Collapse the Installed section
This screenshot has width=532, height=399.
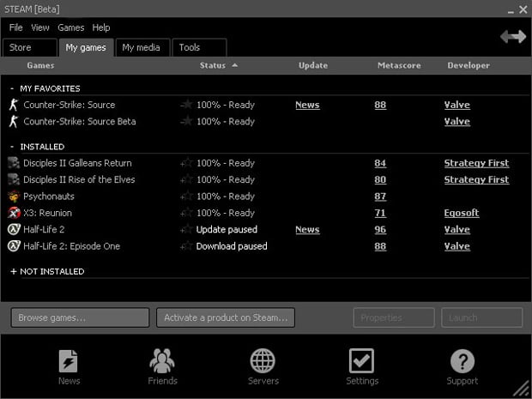click(x=13, y=147)
